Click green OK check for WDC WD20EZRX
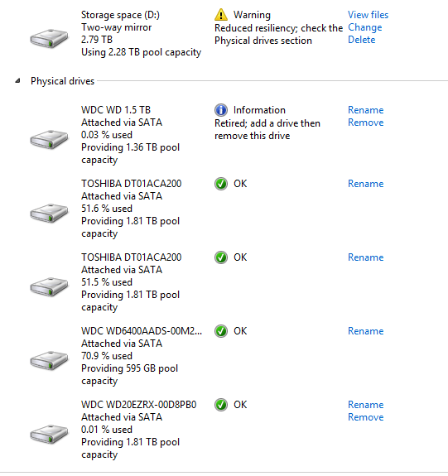Image resolution: width=448 pixels, height=476 pixels. click(221, 405)
